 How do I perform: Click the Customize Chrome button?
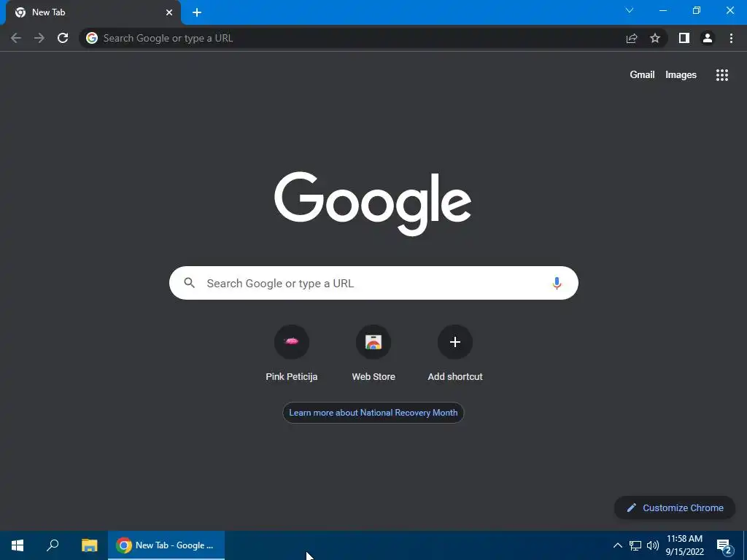coord(675,508)
